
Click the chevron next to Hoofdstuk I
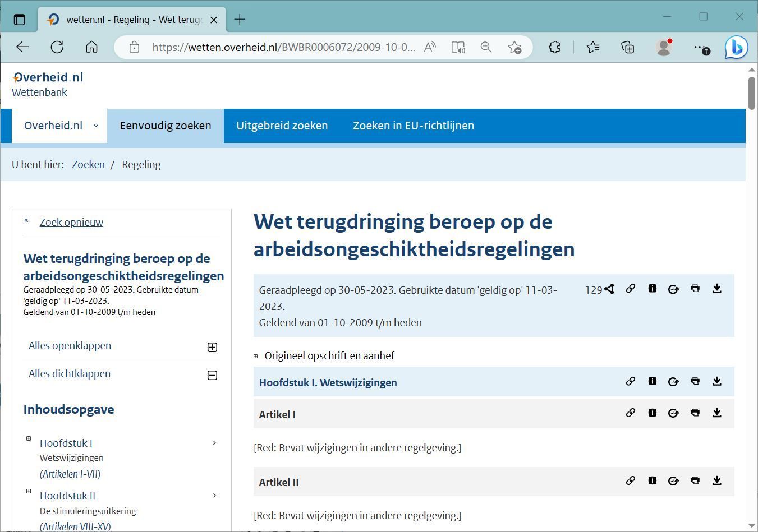(214, 443)
